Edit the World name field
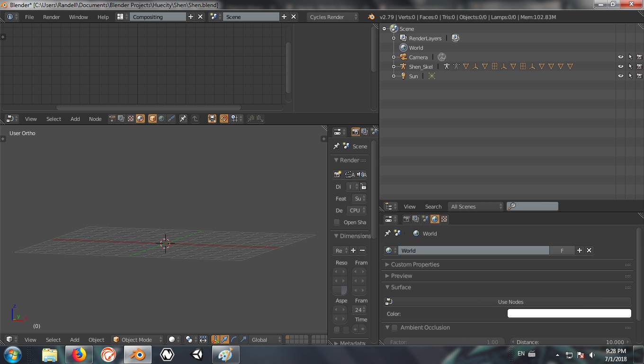The height and width of the screenshot is (364, 644). pyautogui.click(x=474, y=250)
